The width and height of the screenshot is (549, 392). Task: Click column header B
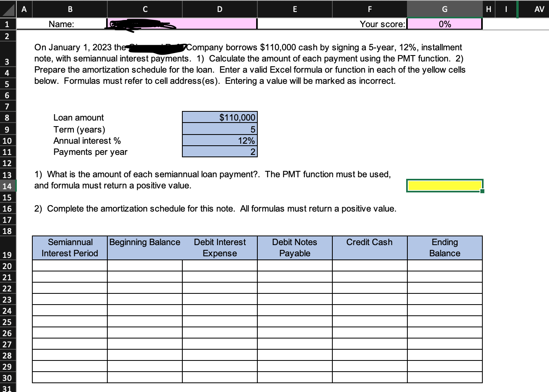(x=70, y=9)
